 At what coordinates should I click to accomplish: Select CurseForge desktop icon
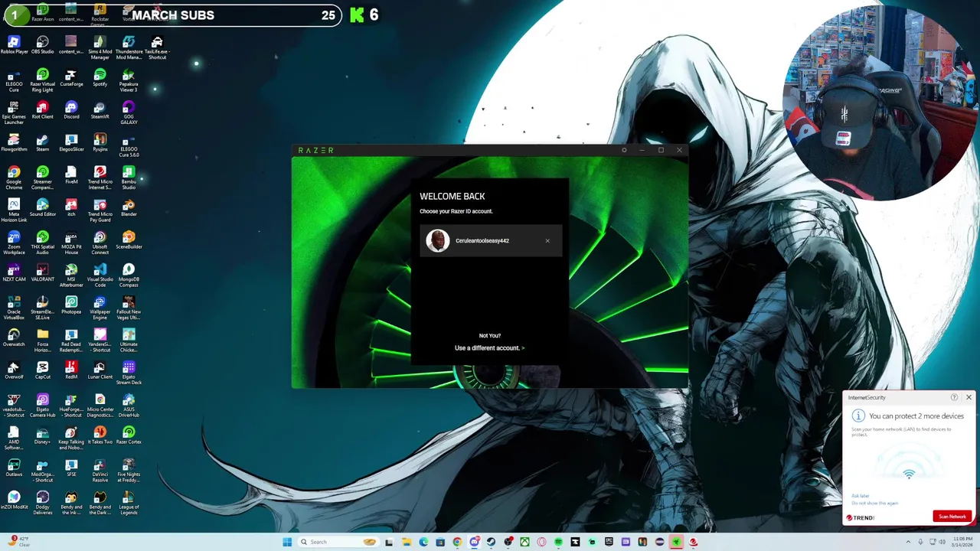coord(71,77)
